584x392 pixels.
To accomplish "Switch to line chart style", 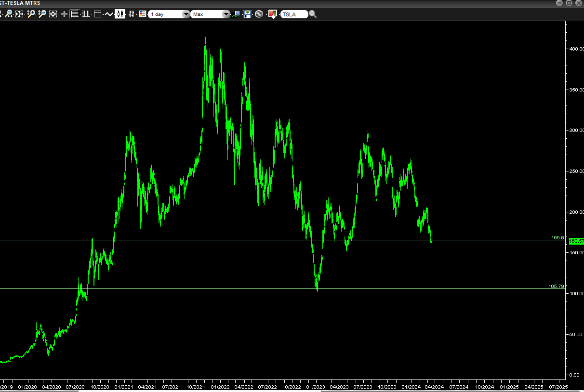I will [109, 14].
